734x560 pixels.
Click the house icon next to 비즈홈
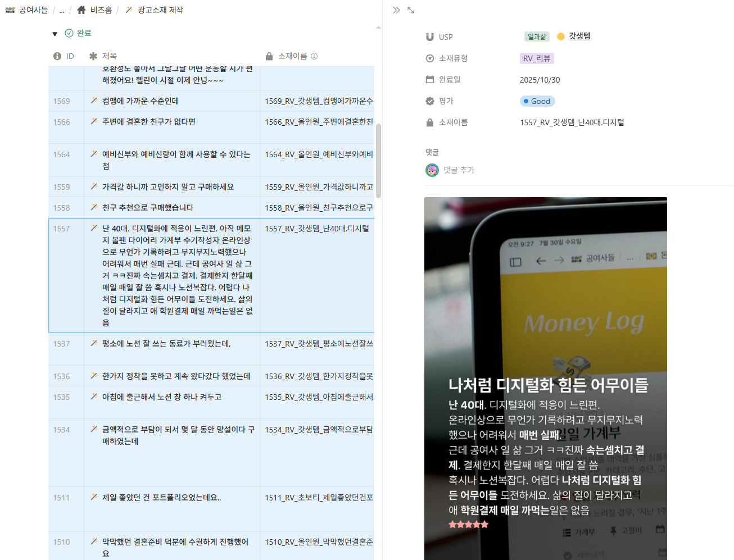(81, 10)
